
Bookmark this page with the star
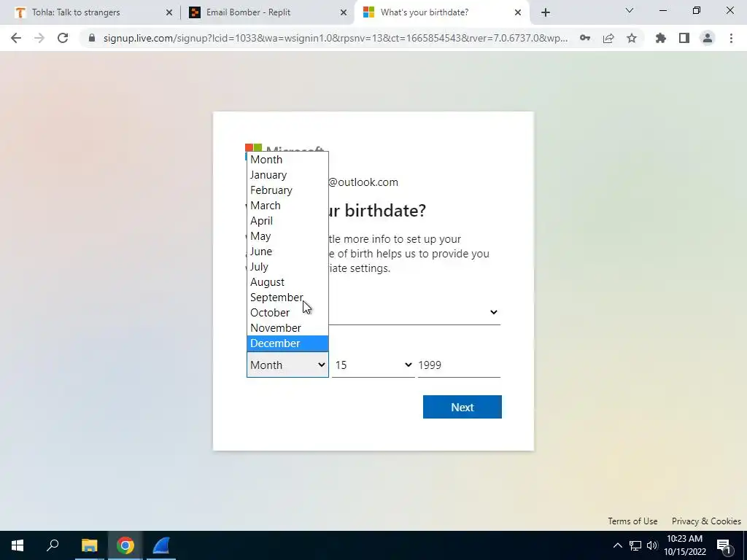coord(632,38)
